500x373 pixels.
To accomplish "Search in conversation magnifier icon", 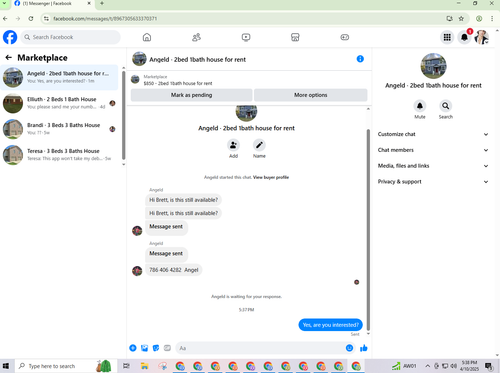I will 445,106.
